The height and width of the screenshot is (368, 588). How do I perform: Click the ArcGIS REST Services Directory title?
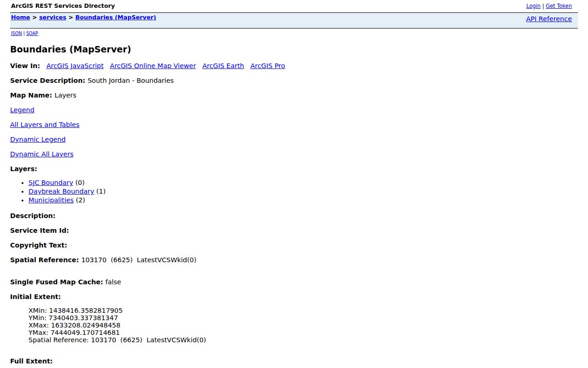tap(63, 6)
